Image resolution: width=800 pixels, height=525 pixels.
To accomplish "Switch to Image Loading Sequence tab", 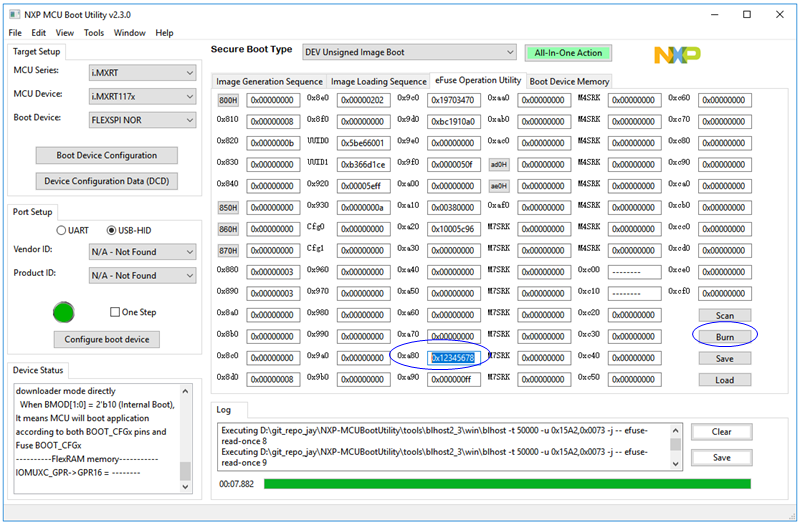I will tap(379, 82).
